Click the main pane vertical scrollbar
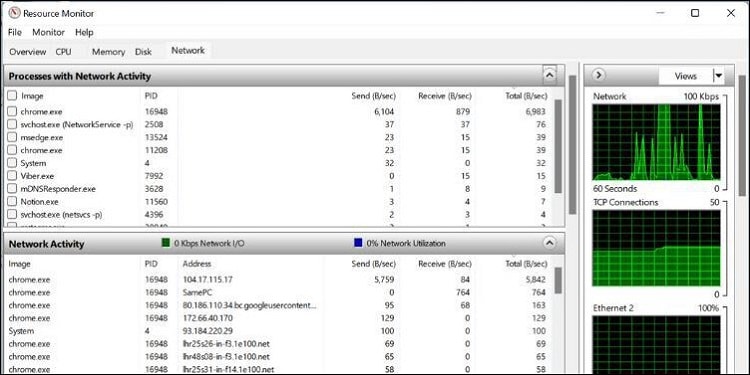750x375 pixels. [572, 144]
